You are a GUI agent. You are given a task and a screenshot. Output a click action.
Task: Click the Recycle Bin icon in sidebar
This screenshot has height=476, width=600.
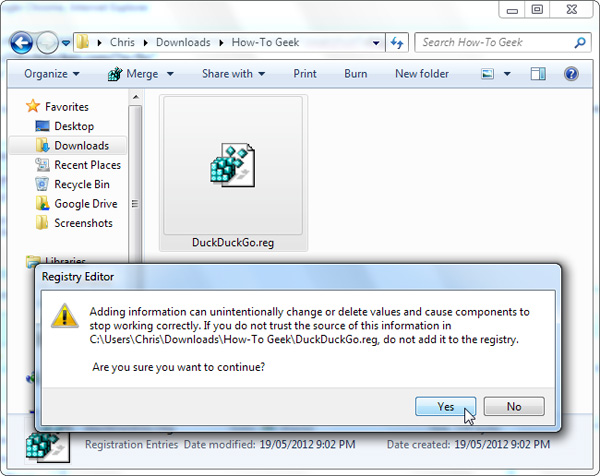click(x=42, y=184)
